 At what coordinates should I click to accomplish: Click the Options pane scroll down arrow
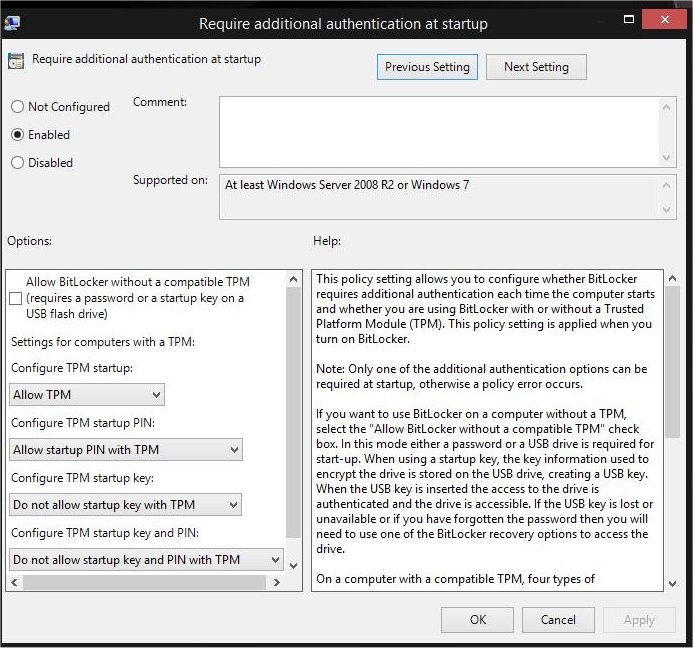293,565
